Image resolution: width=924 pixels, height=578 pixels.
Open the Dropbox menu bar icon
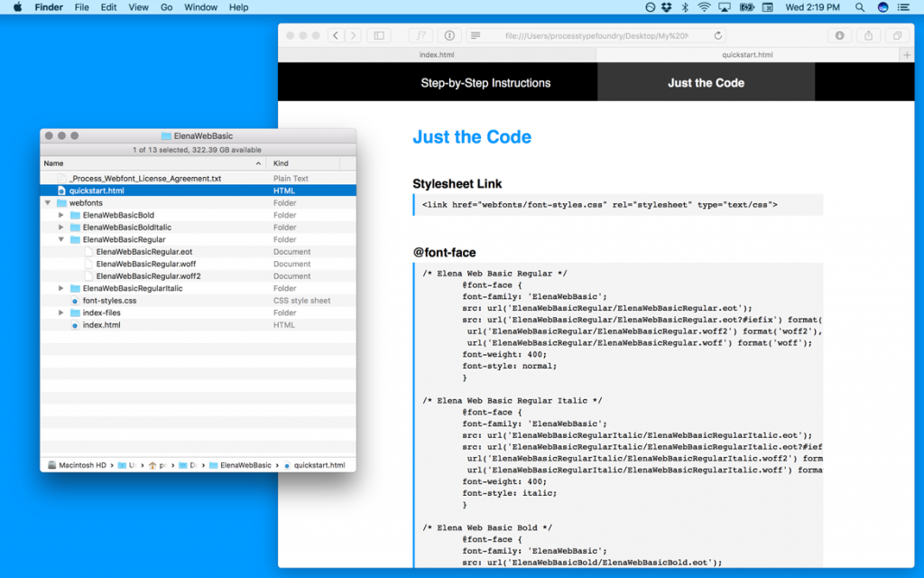point(666,7)
